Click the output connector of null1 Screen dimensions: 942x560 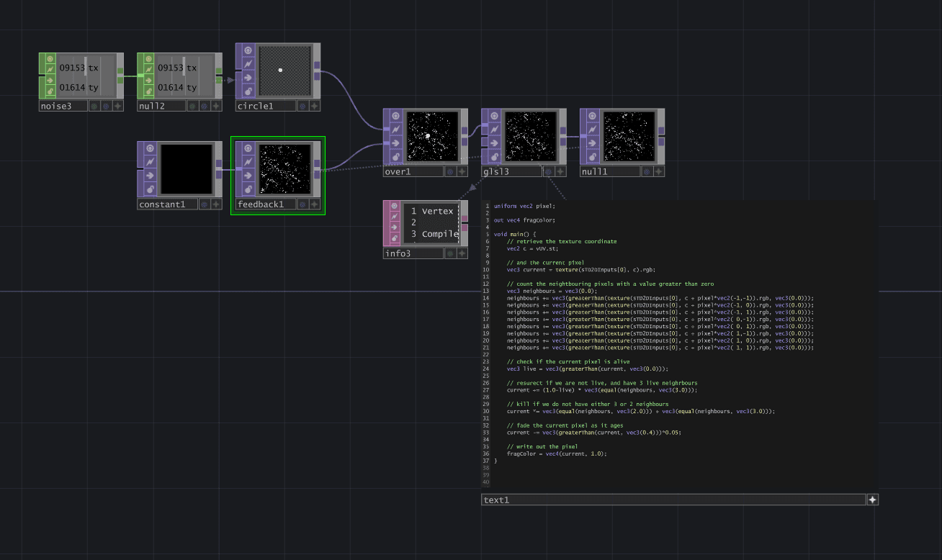click(x=661, y=135)
